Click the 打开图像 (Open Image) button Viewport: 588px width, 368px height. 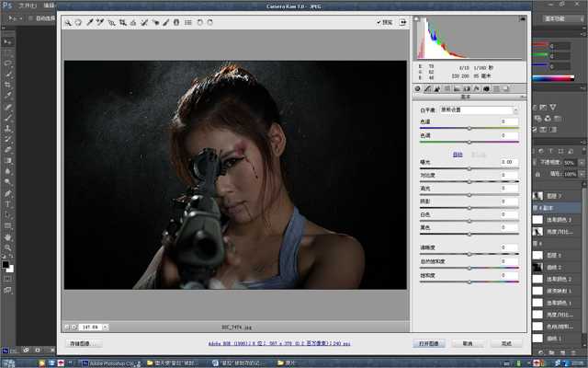click(431, 343)
